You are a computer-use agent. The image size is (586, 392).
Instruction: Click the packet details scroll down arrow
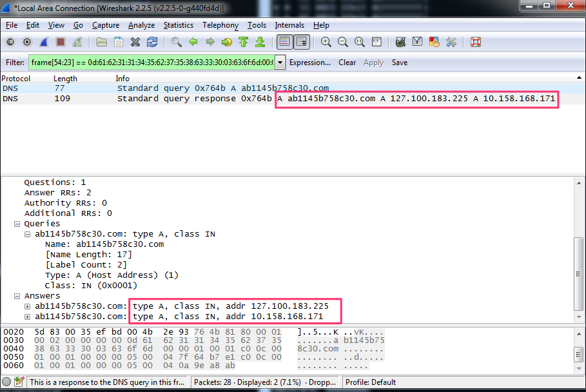point(578,317)
